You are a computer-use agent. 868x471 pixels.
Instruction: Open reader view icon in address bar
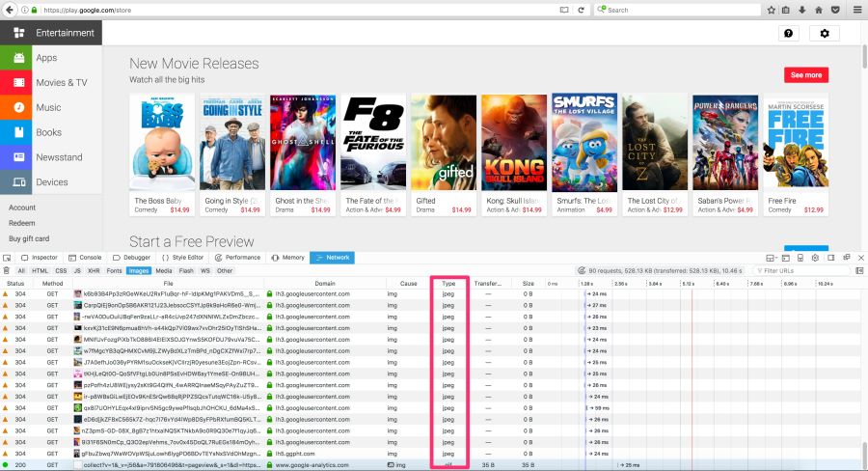point(564,10)
